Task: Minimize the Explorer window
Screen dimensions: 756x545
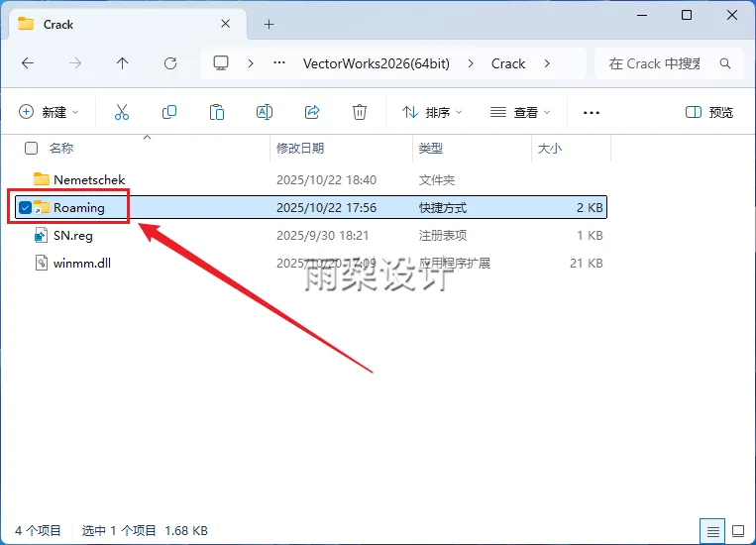Action: point(642,16)
